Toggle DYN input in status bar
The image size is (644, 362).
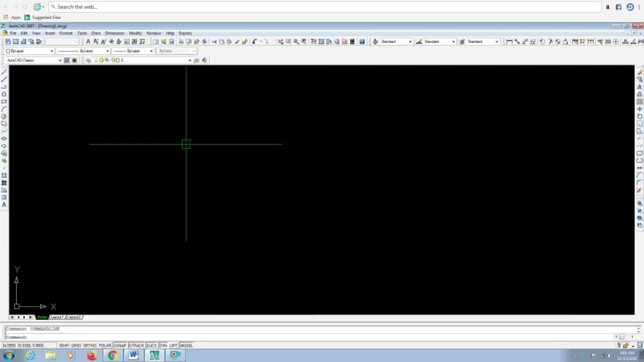point(163,345)
